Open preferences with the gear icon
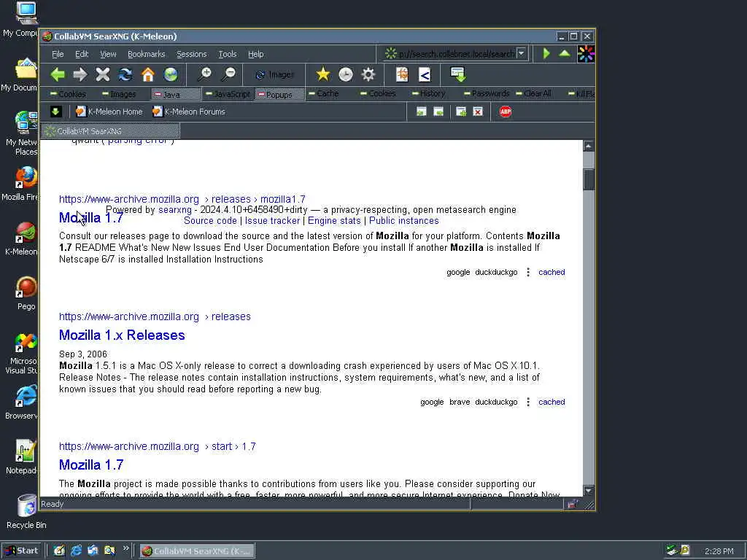 tap(368, 74)
